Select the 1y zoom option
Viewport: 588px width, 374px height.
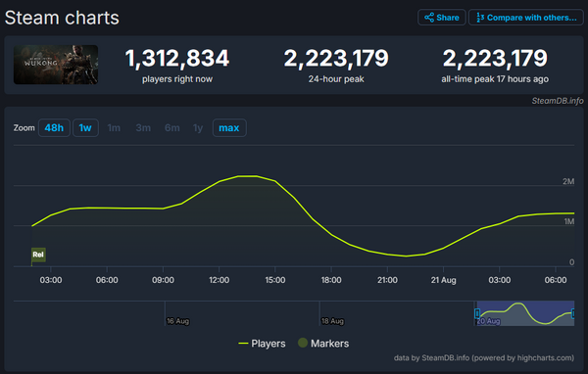click(x=198, y=128)
